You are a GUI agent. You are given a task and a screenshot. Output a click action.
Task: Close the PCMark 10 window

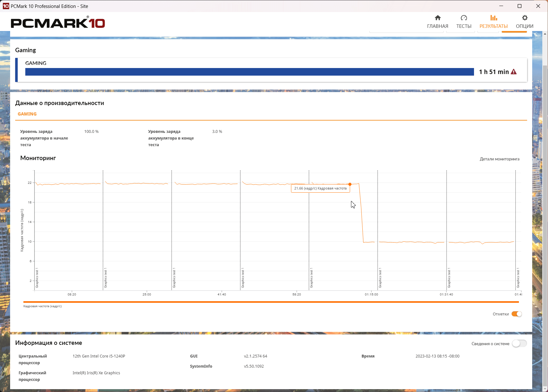(538, 6)
